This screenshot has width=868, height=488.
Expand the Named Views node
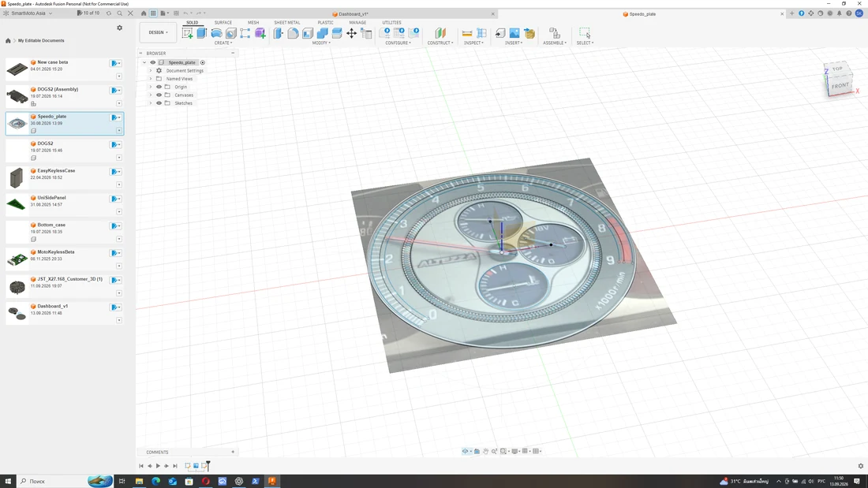[151, 79]
